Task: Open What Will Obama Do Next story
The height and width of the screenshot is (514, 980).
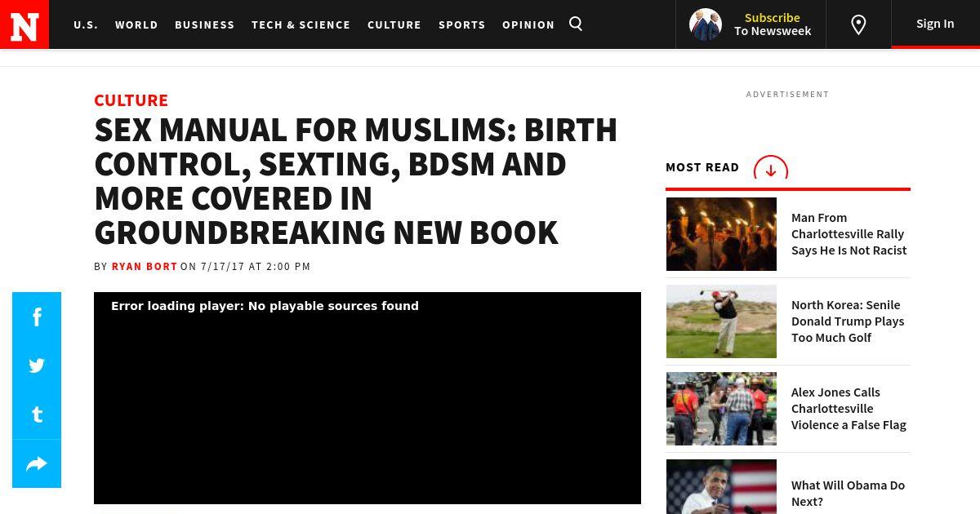Action: tap(848, 493)
